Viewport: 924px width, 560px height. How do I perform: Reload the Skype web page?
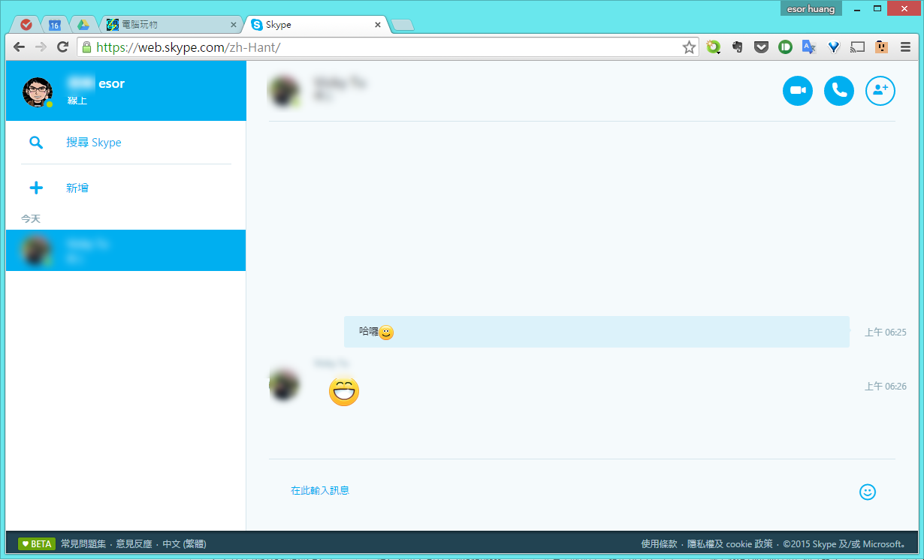pos(63,47)
